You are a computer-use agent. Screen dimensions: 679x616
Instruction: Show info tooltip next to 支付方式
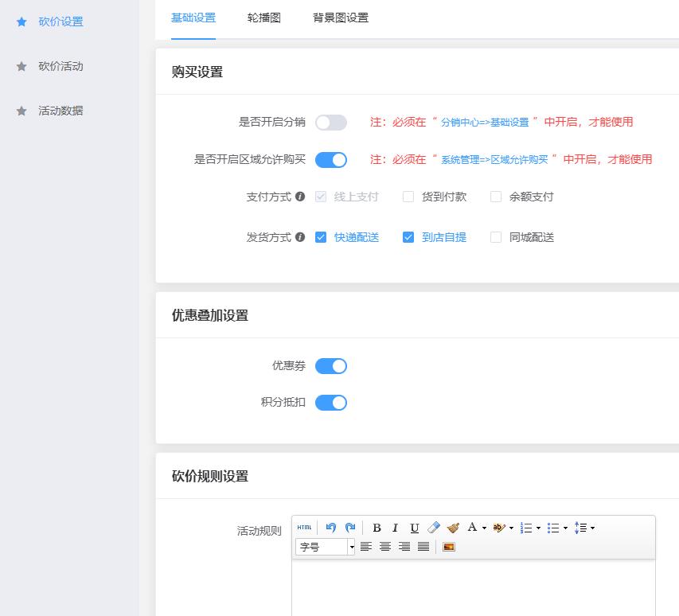tap(300, 197)
